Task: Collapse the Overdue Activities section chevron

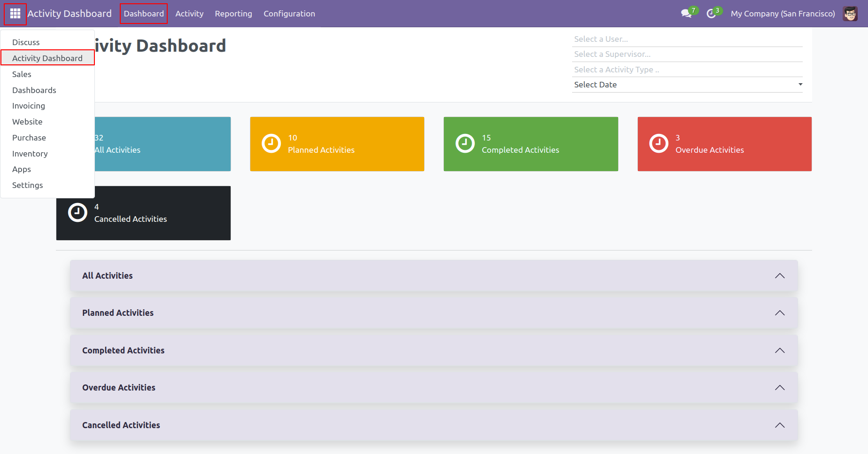Action: [x=780, y=388]
